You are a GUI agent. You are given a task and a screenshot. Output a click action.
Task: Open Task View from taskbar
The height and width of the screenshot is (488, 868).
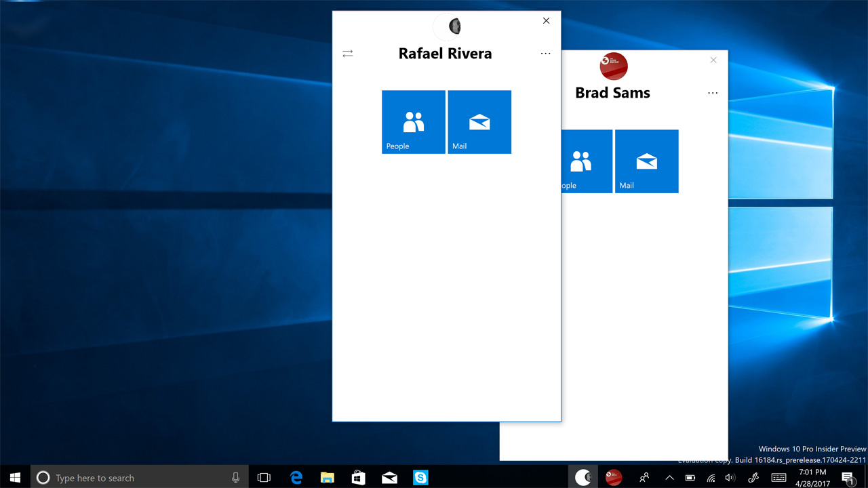(264, 478)
